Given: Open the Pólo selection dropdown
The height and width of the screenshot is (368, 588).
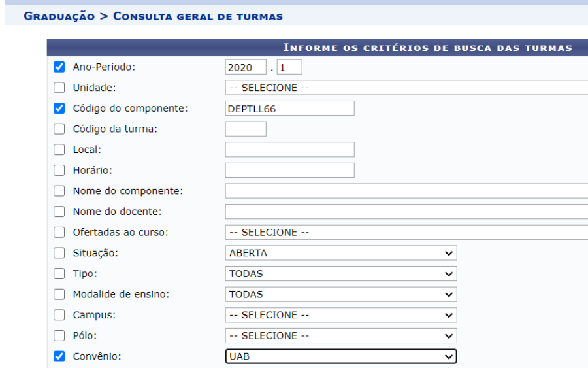Looking at the screenshot, I should point(340,336).
